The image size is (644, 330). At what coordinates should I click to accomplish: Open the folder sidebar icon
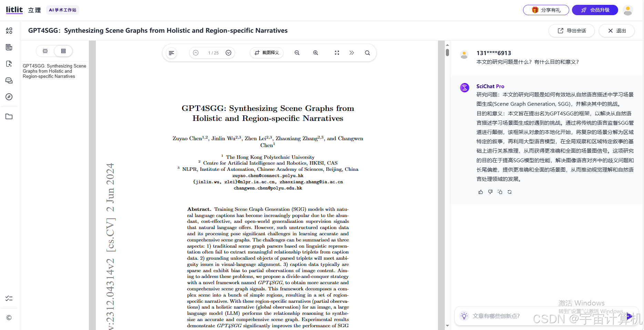pyautogui.click(x=9, y=116)
